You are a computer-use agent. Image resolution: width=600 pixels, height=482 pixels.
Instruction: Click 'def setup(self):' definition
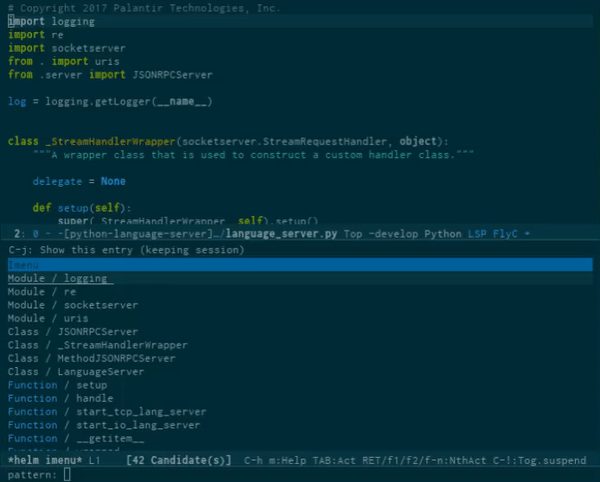click(82, 208)
